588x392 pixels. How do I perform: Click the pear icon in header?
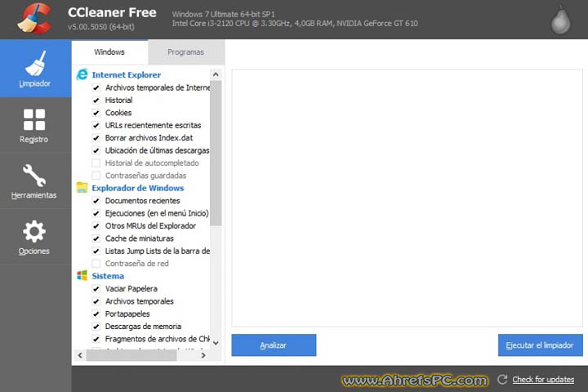tap(560, 20)
